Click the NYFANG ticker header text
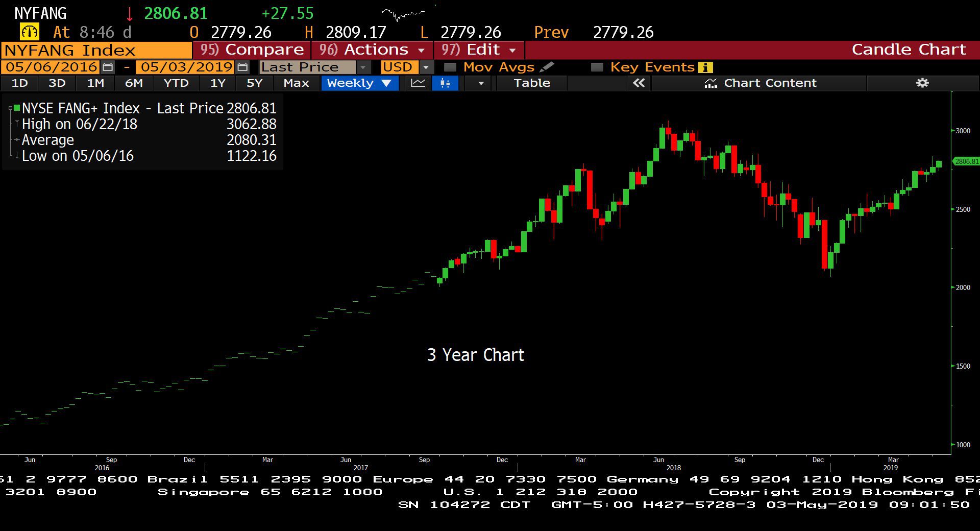Image resolution: width=980 pixels, height=531 pixels. point(40,13)
